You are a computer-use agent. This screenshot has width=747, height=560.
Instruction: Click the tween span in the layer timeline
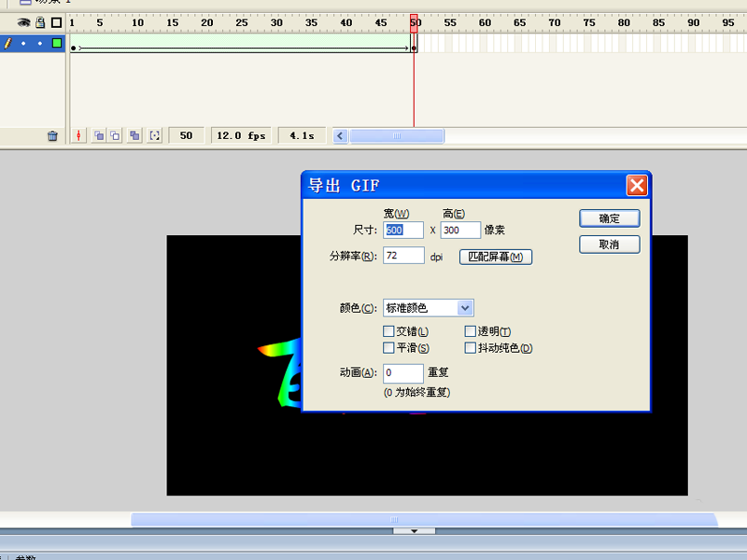(x=243, y=43)
